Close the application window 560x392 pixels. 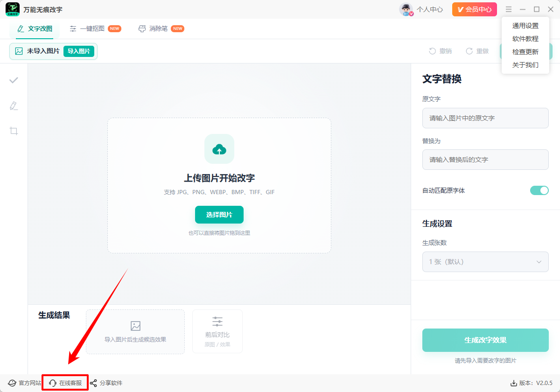coord(551,9)
